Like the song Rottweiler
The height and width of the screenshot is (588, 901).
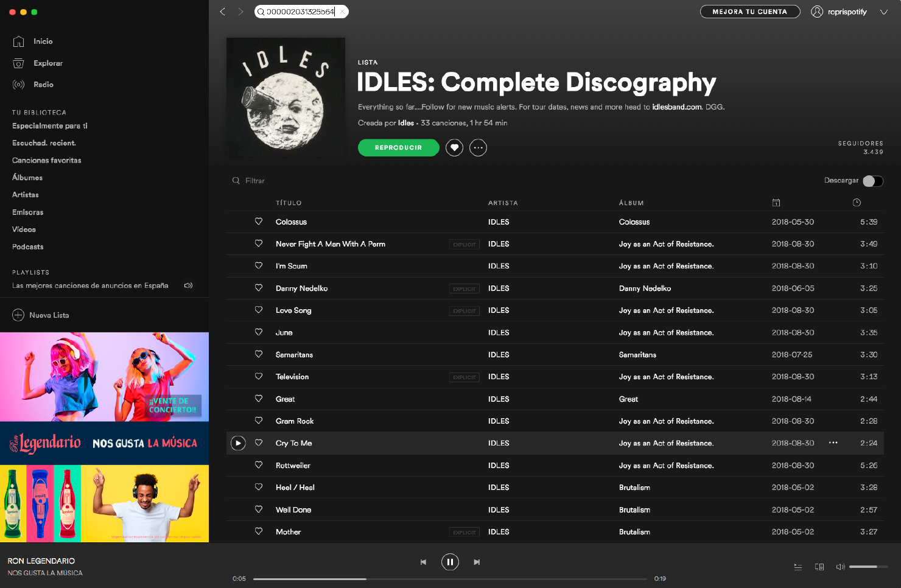[x=259, y=465]
